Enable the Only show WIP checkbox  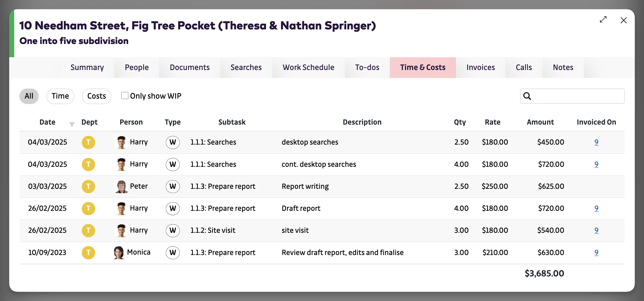click(124, 96)
